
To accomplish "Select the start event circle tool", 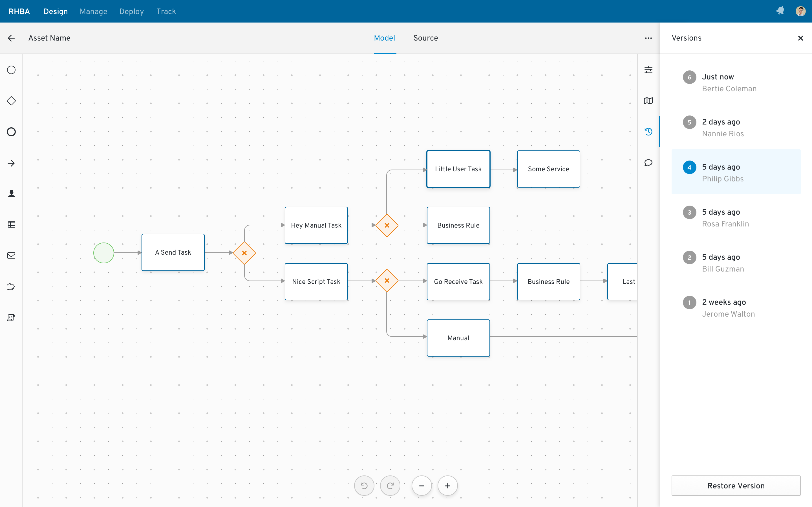I will pos(11,70).
